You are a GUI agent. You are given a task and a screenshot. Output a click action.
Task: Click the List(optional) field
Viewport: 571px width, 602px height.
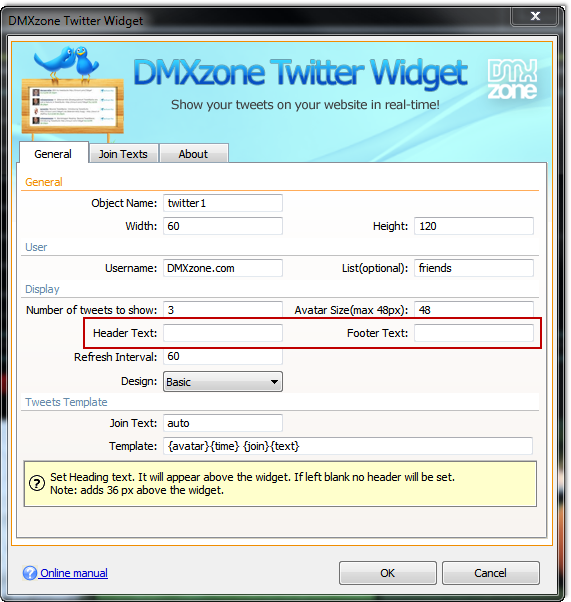pos(474,268)
